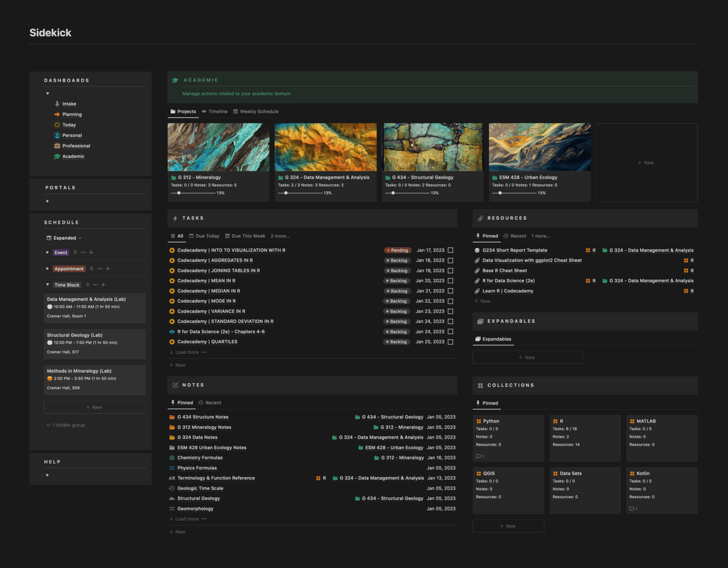Click the ESM 428 Urban Ecology cover image

(x=539, y=146)
